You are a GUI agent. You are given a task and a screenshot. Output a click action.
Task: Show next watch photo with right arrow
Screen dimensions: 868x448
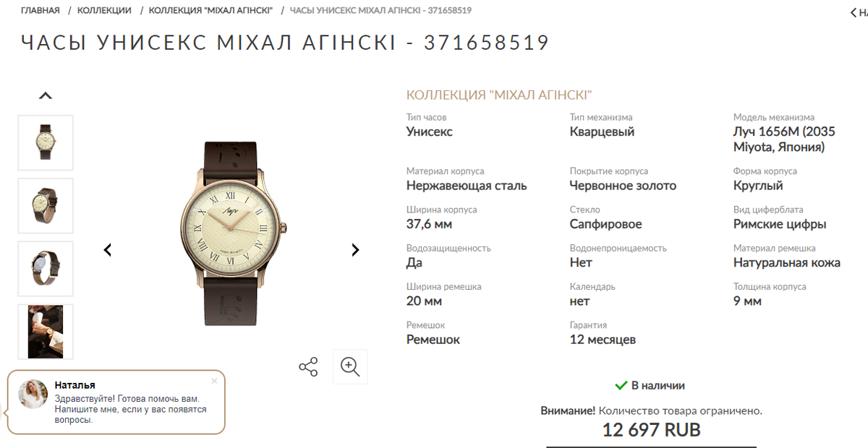point(355,250)
